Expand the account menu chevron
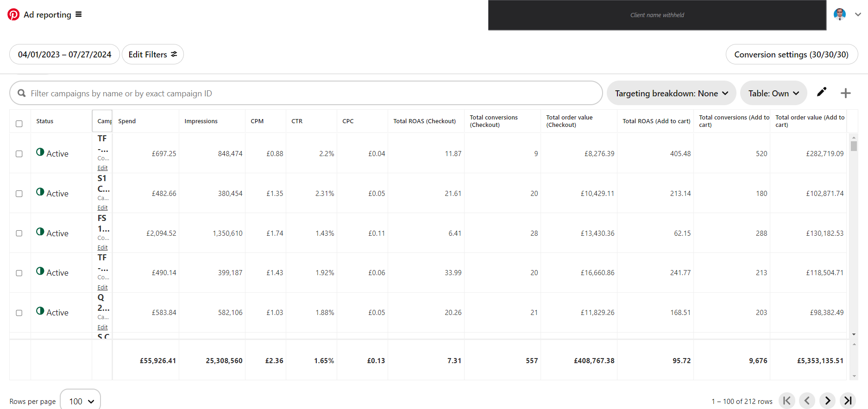The height and width of the screenshot is (409, 868). (858, 14)
